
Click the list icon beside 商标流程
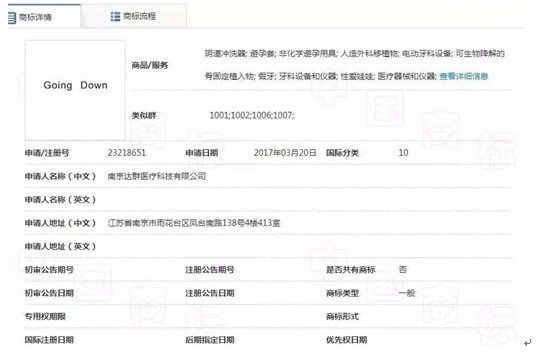click(x=116, y=16)
